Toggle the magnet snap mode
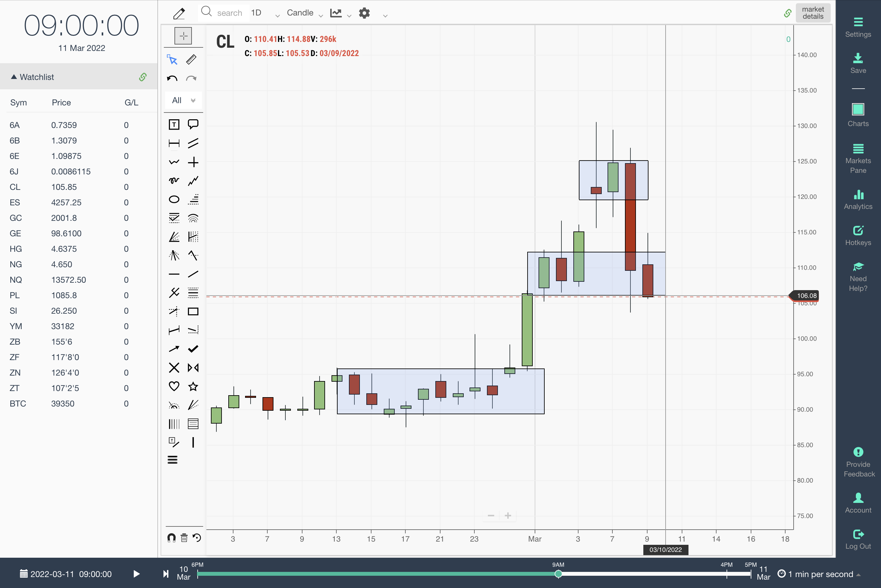Screen dimensions: 881x588 point(172,538)
